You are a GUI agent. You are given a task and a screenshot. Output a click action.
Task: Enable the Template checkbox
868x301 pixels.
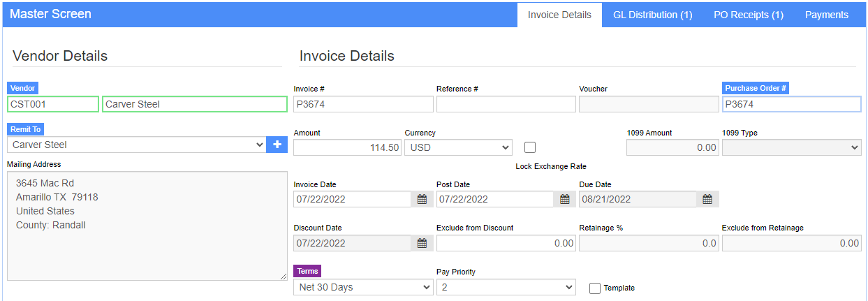595,288
